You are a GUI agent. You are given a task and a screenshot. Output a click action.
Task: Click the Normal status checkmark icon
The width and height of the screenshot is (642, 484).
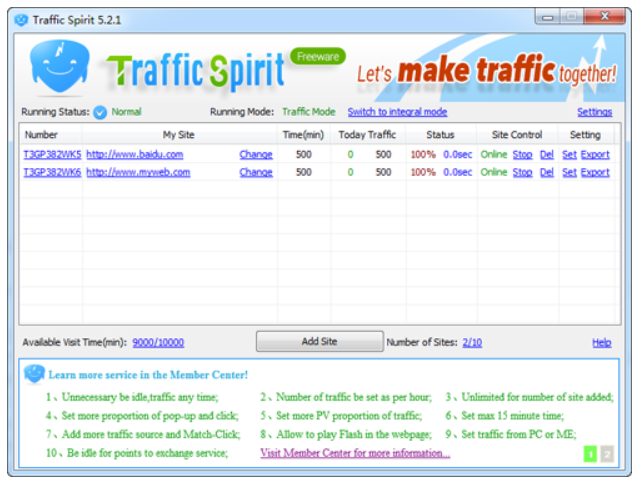tap(100, 112)
